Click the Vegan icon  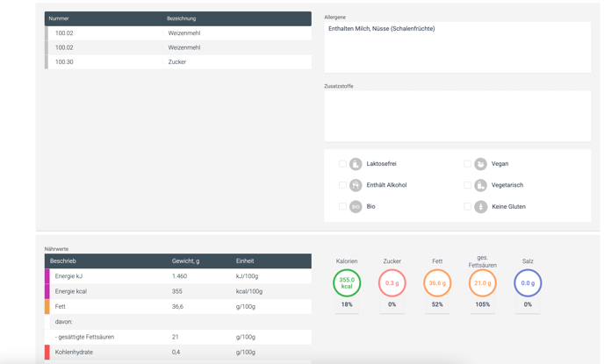pos(481,164)
